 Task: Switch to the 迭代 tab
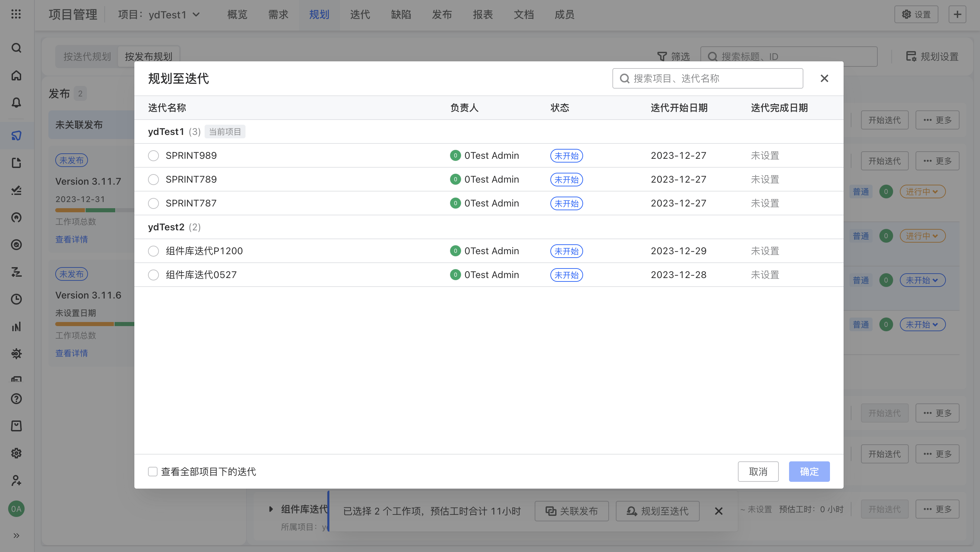pos(360,15)
